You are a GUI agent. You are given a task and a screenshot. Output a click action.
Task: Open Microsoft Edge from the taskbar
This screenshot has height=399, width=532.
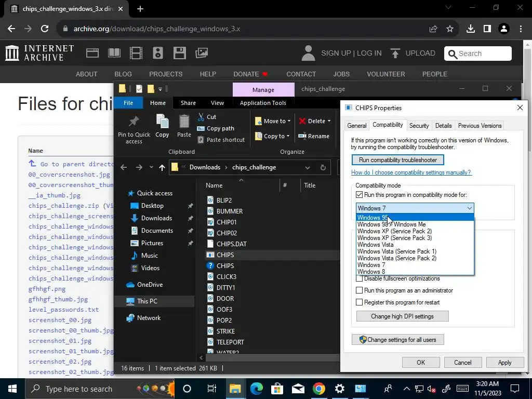coord(257,389)
